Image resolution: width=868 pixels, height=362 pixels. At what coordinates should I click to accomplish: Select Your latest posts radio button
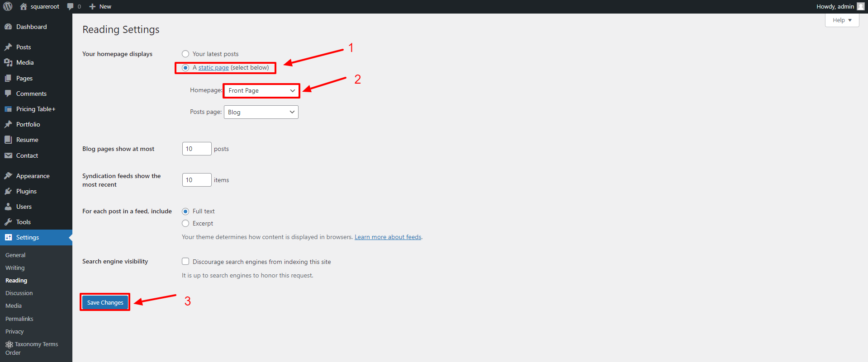click(185, 54)
